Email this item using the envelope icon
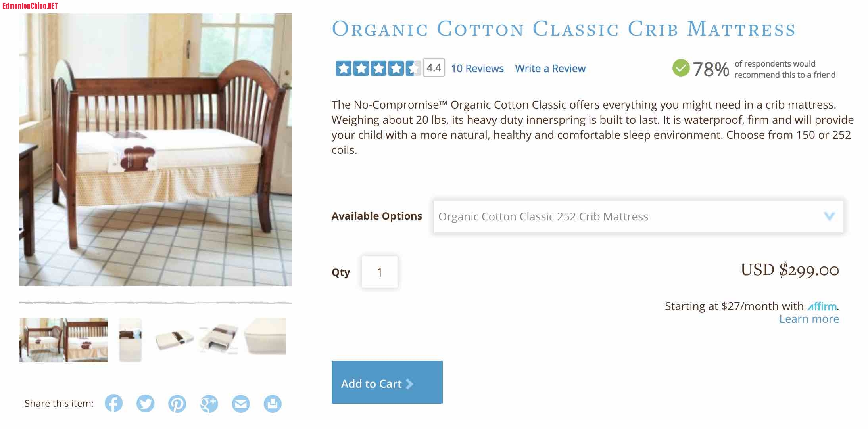 point(241,404)
